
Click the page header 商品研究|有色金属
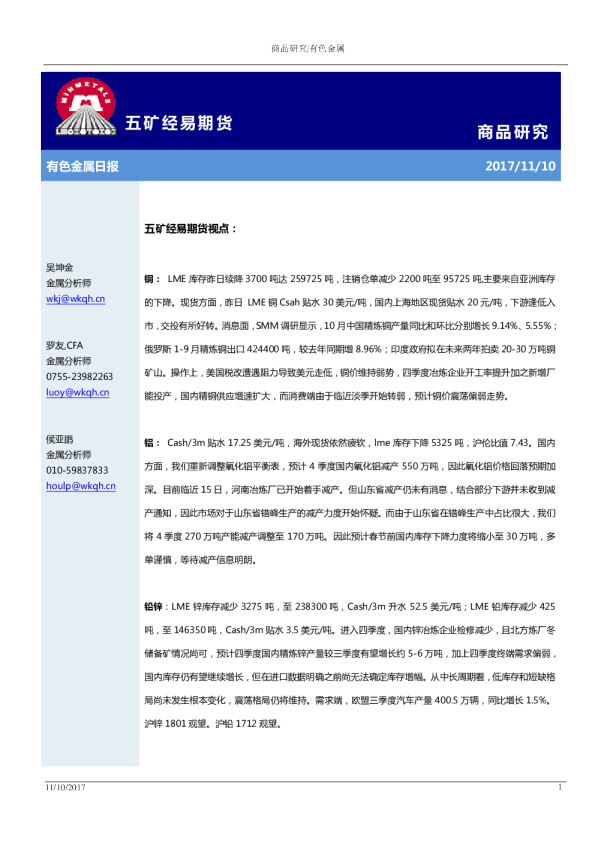pos(307,48)
